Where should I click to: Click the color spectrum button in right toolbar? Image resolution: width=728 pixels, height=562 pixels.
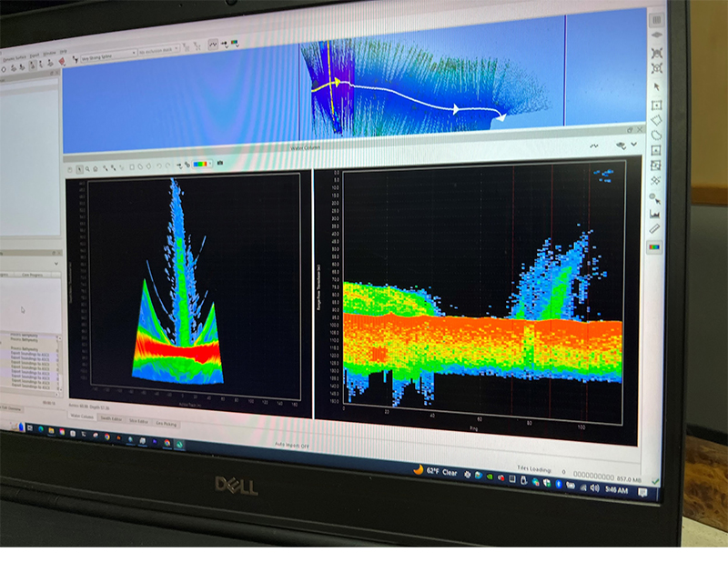click(x=654, y=246)
